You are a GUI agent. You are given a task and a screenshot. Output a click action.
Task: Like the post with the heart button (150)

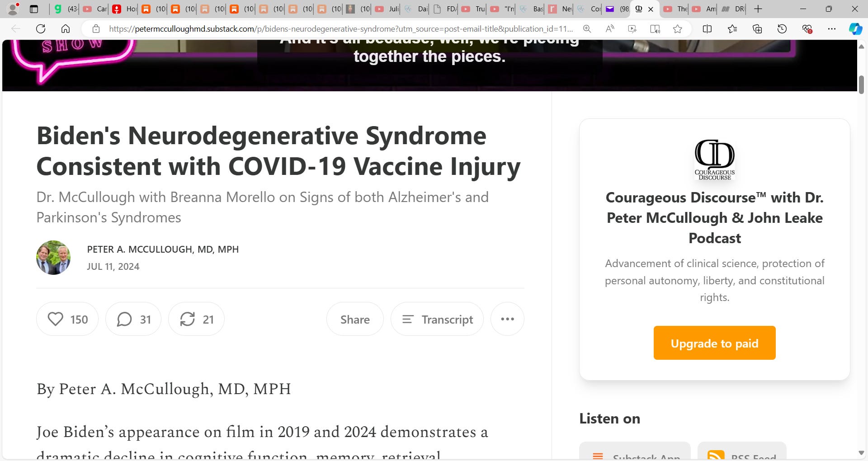point(67,319)
